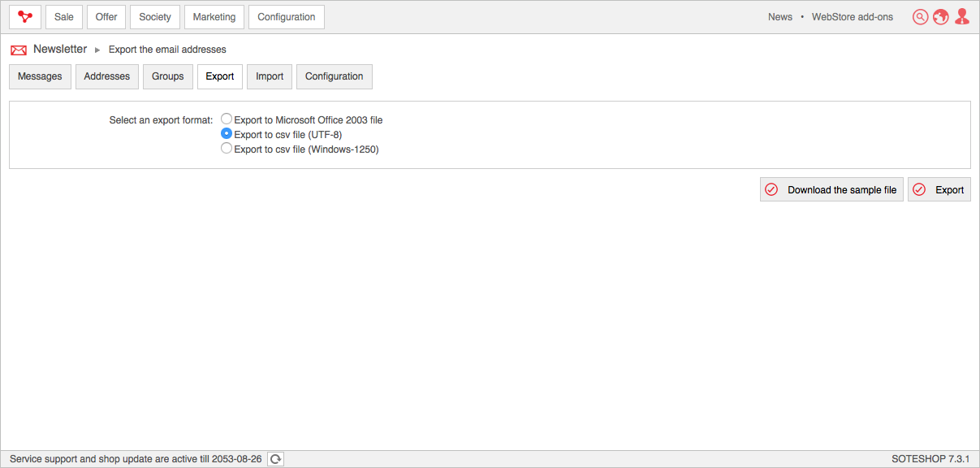Click the "Select an export format:" label
Screen dimensions: 980x468
coord(161,120)
